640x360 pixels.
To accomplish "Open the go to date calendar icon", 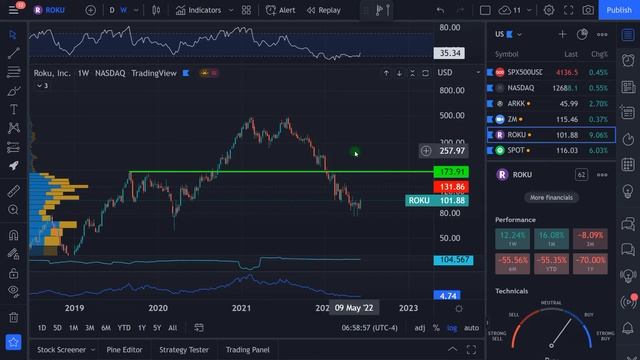I will pos(199,328).
